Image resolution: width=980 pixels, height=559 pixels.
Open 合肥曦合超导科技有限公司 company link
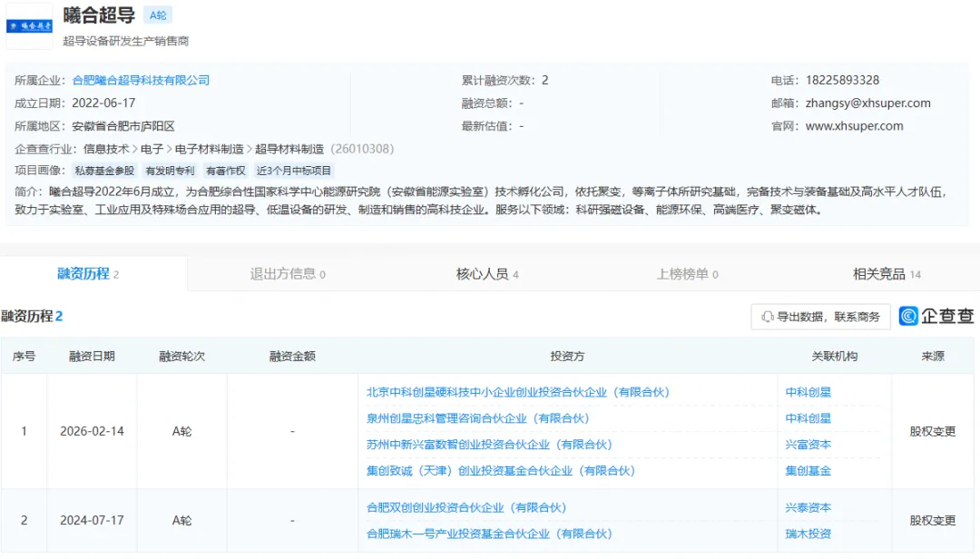coord(141,80)
